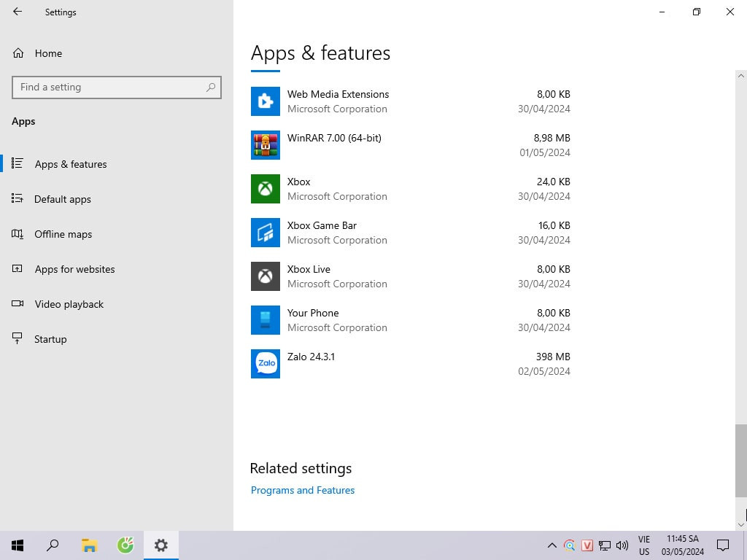Select the Xbox Live app icon
The height and width of the screenshot is (560, 747).
click(x=266, y=276)
